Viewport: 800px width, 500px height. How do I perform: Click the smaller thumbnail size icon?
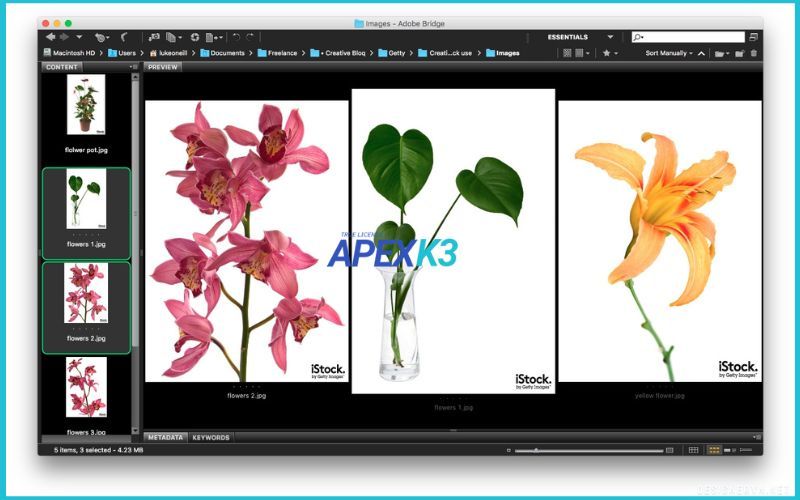[508, 450]
